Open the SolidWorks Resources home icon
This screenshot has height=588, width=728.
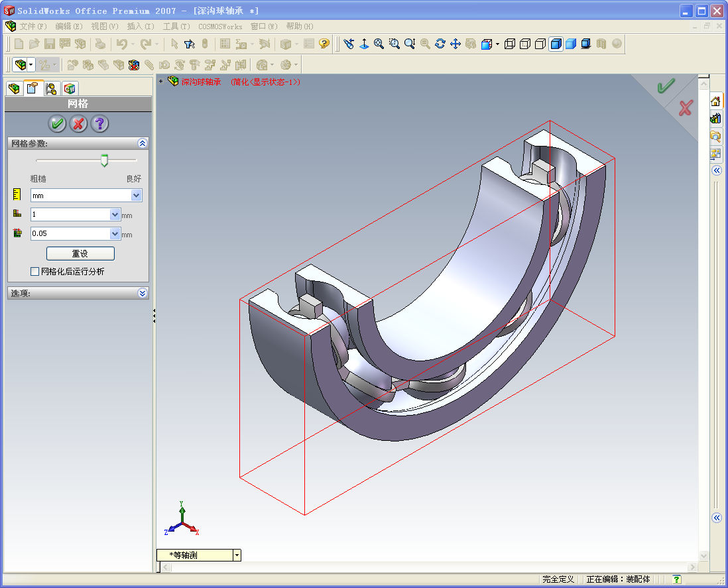coord(715,101)
